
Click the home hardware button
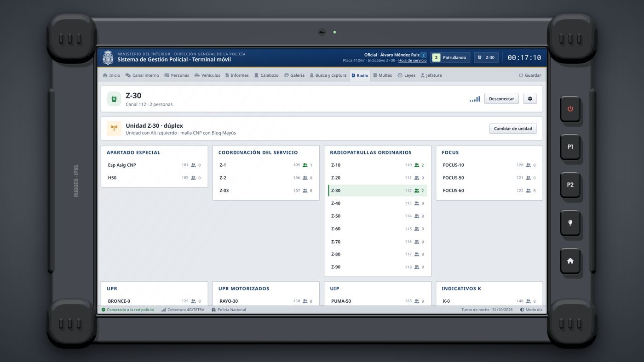point(570,261)
